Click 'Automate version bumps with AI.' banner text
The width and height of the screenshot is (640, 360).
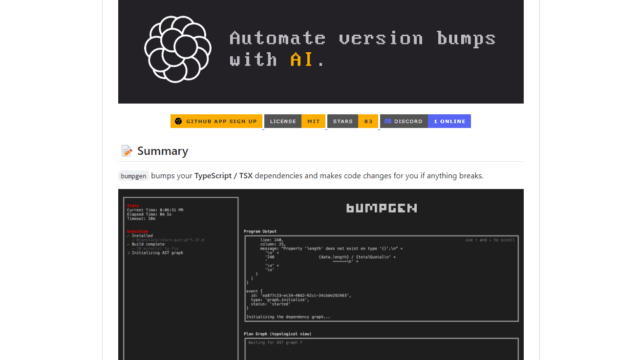(362, 49)
